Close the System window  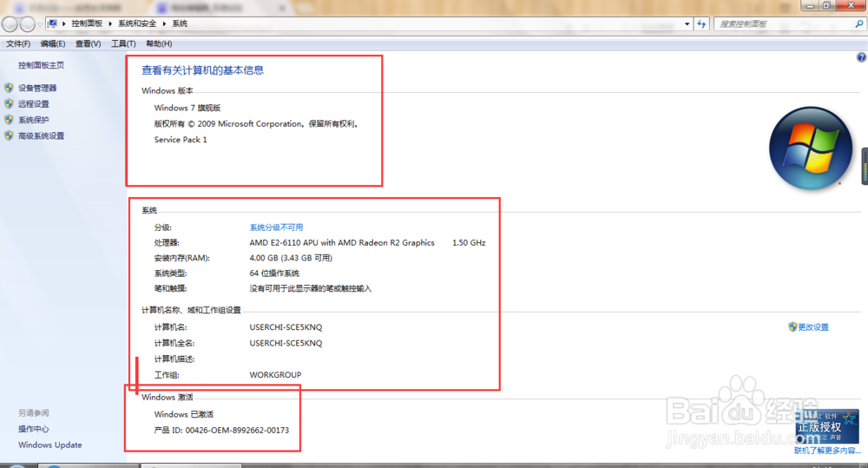851,5
